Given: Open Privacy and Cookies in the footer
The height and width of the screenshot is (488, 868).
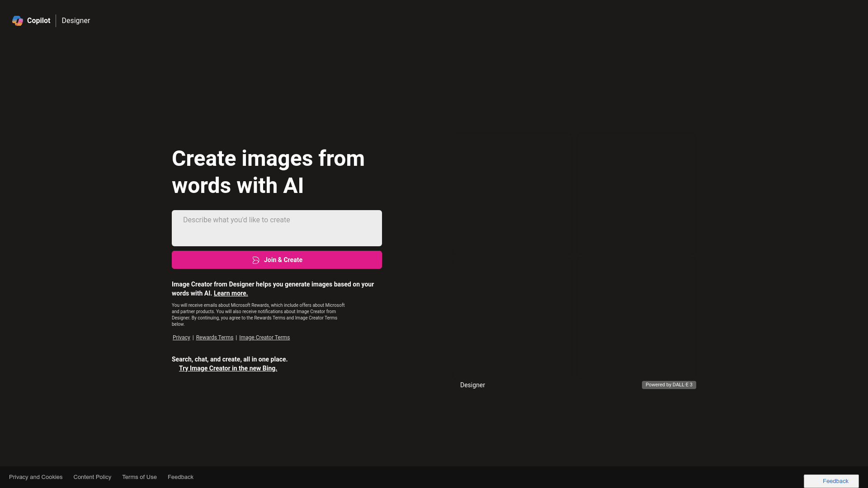Looking at the screenshot, I should [36, 477].
